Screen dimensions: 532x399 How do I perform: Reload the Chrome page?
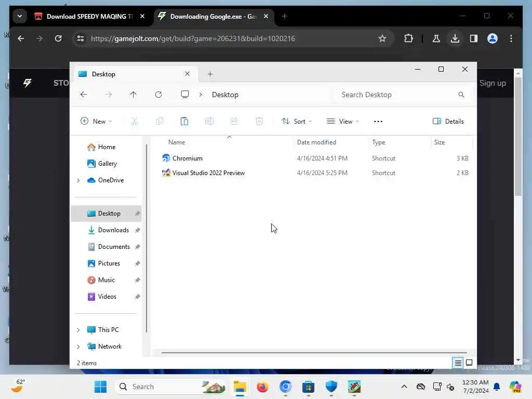[58, 38]
